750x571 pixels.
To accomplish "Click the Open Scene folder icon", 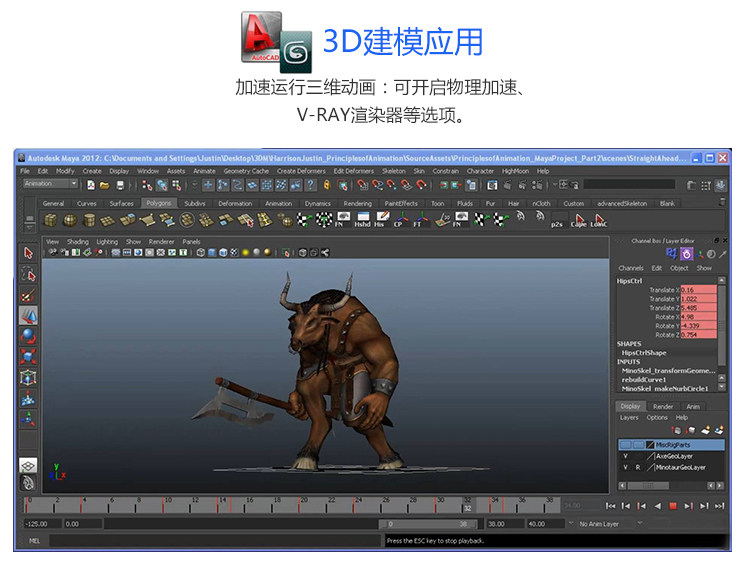I will [x=105, y=185].
